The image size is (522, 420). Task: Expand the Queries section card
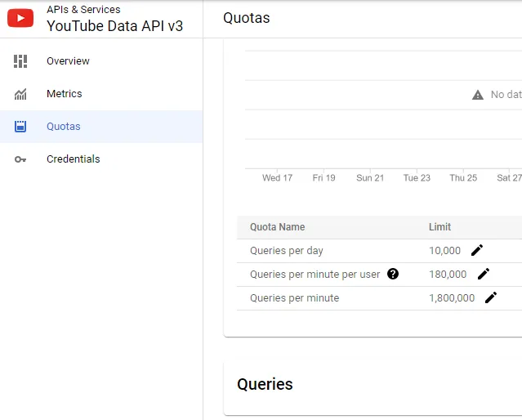pos(265,384)
